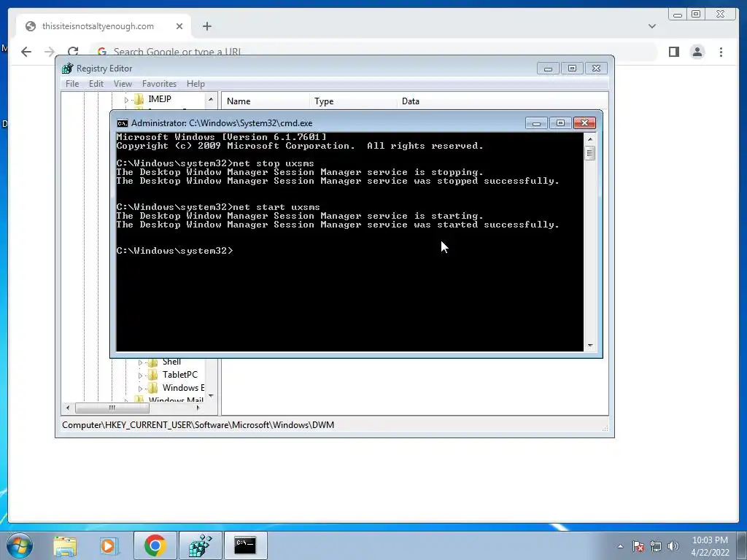
Task: Switch to Chrome in taskbar
Action: tap(155, 545)
